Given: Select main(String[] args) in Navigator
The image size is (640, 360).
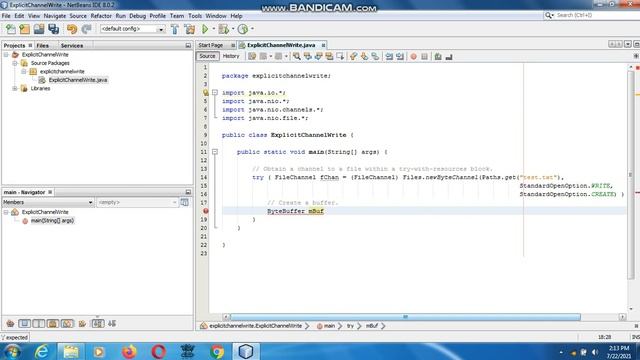Looking at the screenshot, I should (52, 220).
